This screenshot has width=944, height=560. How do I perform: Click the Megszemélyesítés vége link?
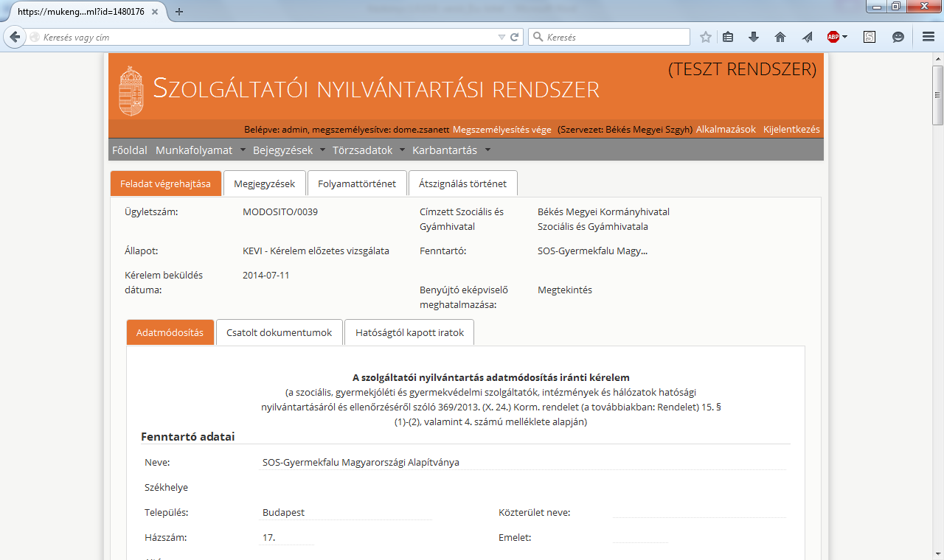click(502, 129)
